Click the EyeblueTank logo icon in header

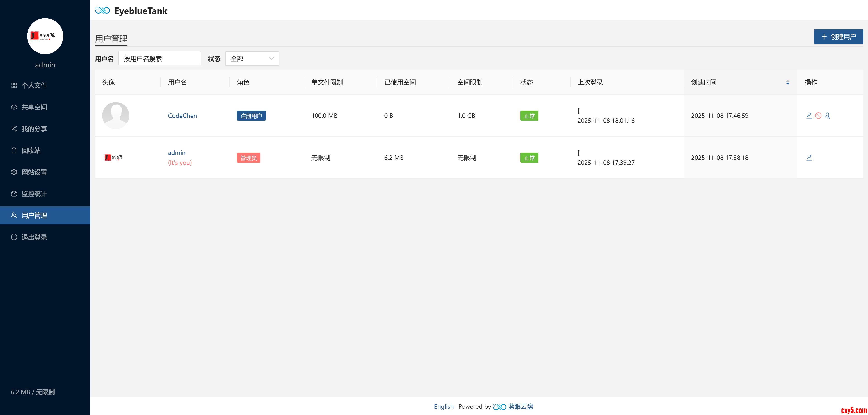[102, 10]
